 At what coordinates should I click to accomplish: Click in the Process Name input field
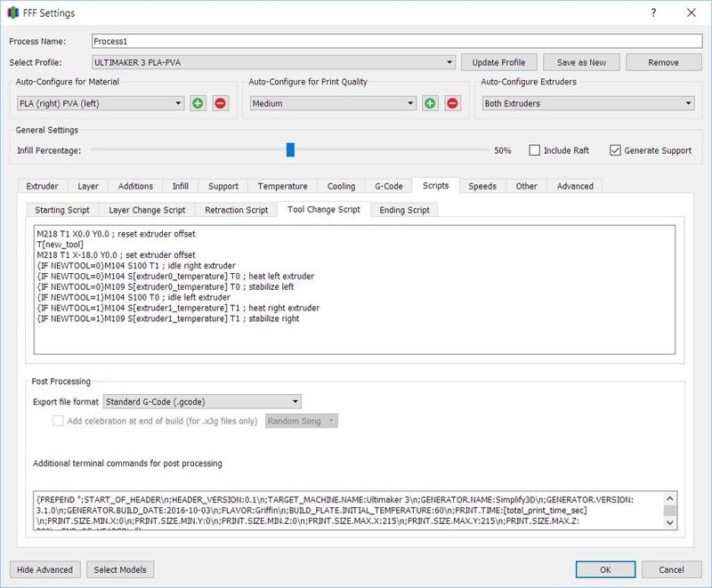[x=397, y=41]
